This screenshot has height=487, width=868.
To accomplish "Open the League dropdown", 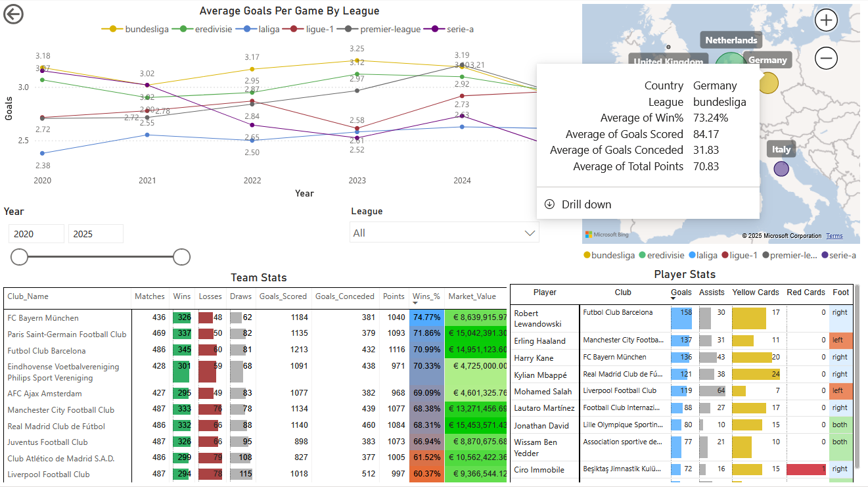I will tap(445, 233).
